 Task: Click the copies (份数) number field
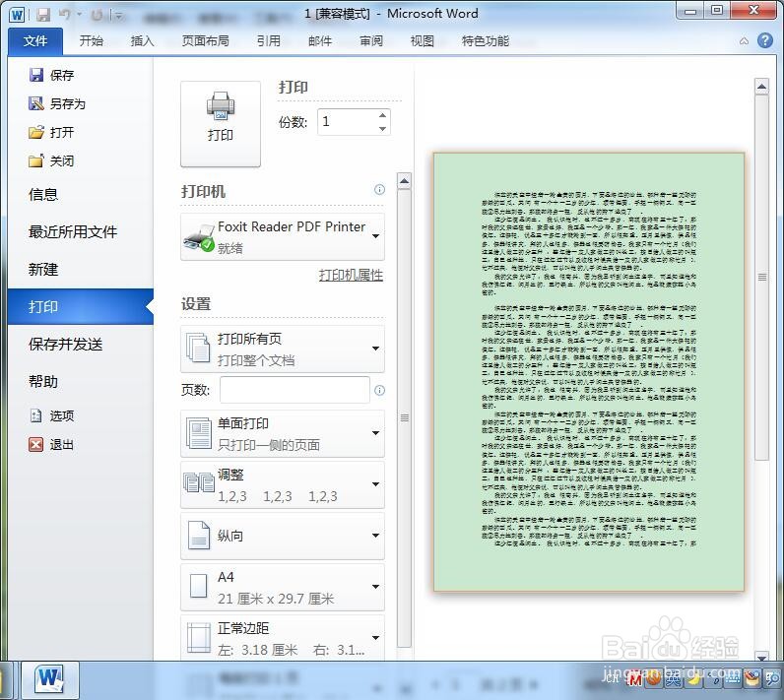[347, 122]
